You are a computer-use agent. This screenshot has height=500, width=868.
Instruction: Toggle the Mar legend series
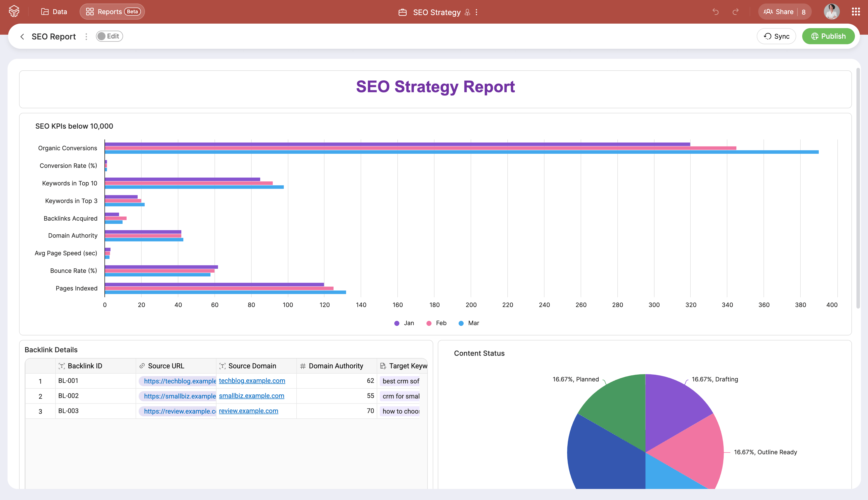click(468, 323)
